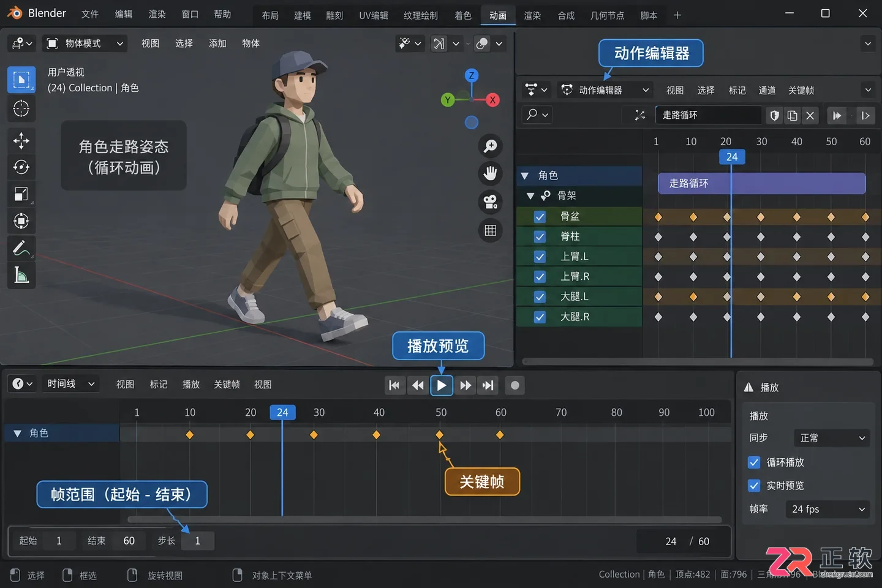Screen dimensions: 882x588
Task: Collapse the 角色 row in the timeline
Action: tap(17, 433)
